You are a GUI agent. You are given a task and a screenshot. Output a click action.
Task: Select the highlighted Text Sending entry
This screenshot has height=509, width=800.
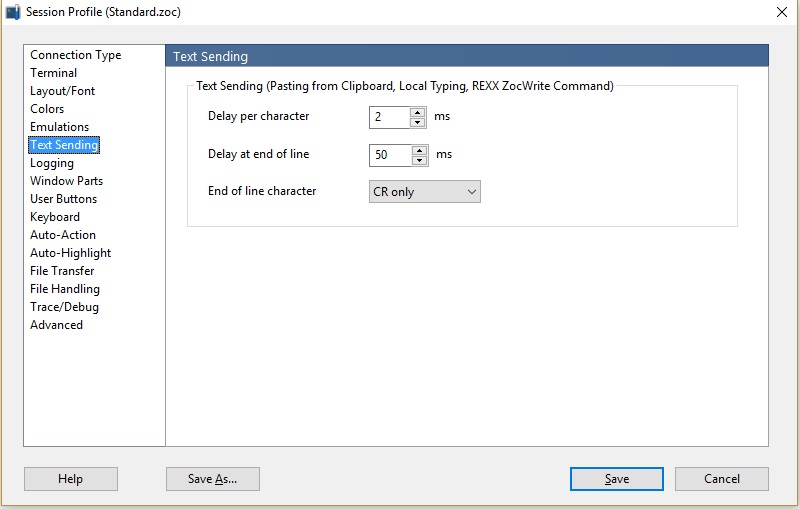click(x=64, y=145)
